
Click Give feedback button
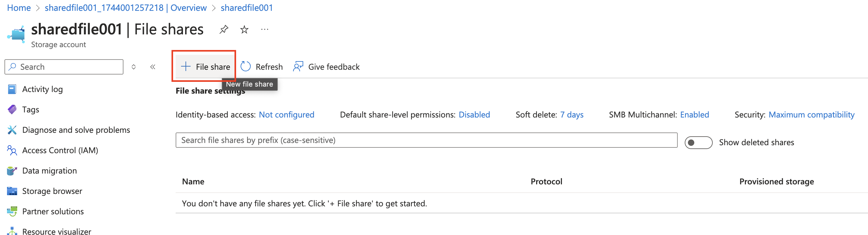pos(326,67)
